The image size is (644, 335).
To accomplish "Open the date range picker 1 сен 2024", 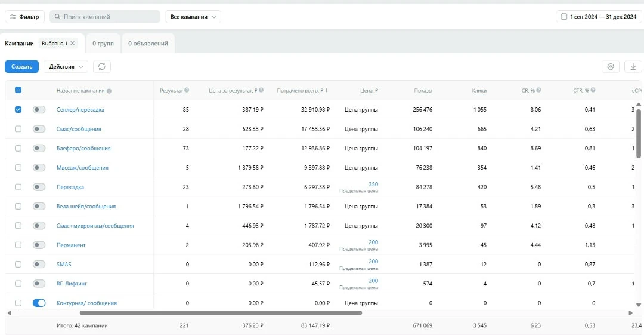I will click(599, 17).
